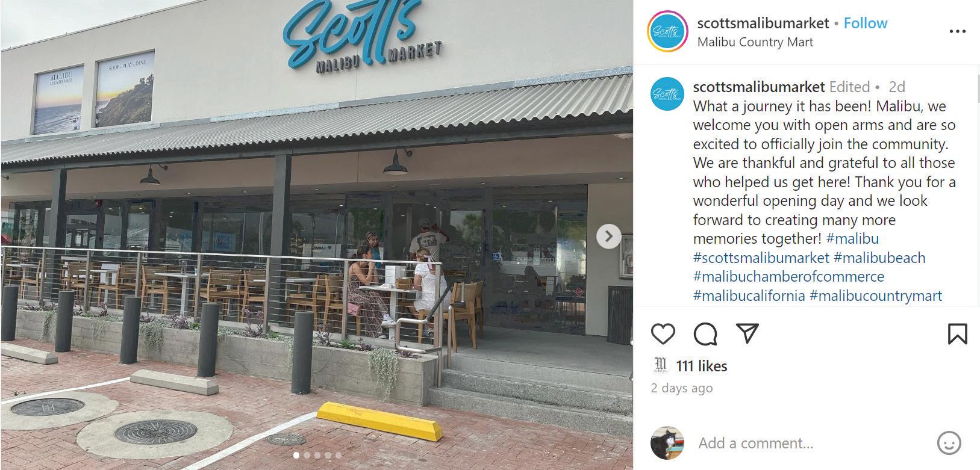Open the three-dot more options menu

(957, 31)
